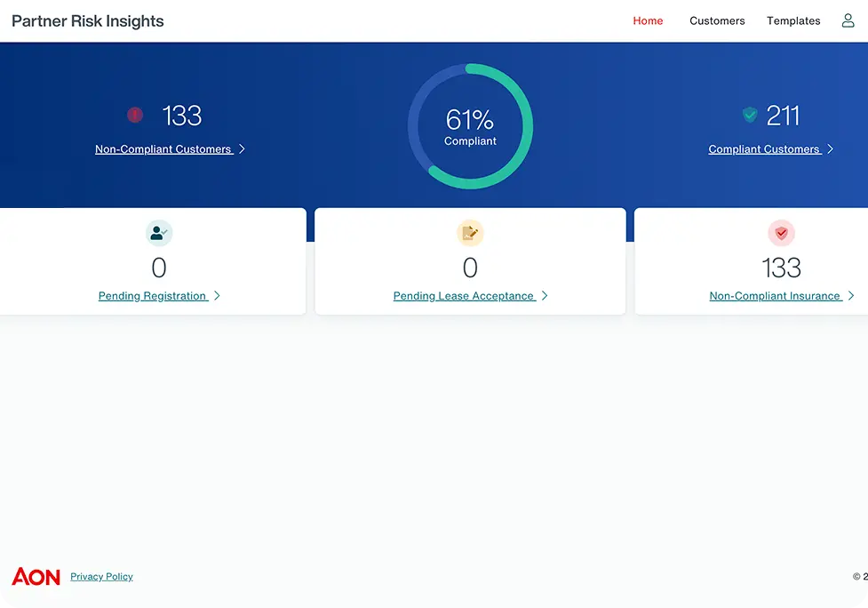This screenshot has height=608, width=868.
Task: Click the 133 count above Non-Compliant Customers
Action: coord(181,116)
